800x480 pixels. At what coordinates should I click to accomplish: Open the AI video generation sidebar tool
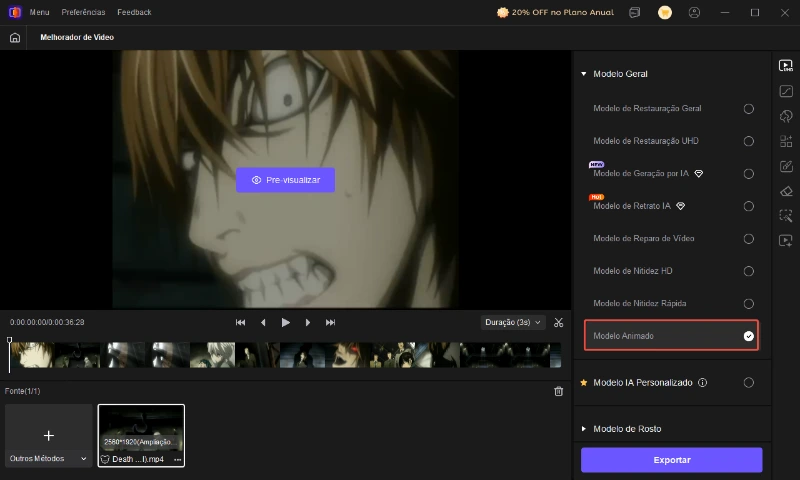pyautogui.click(x=786, y=241)
